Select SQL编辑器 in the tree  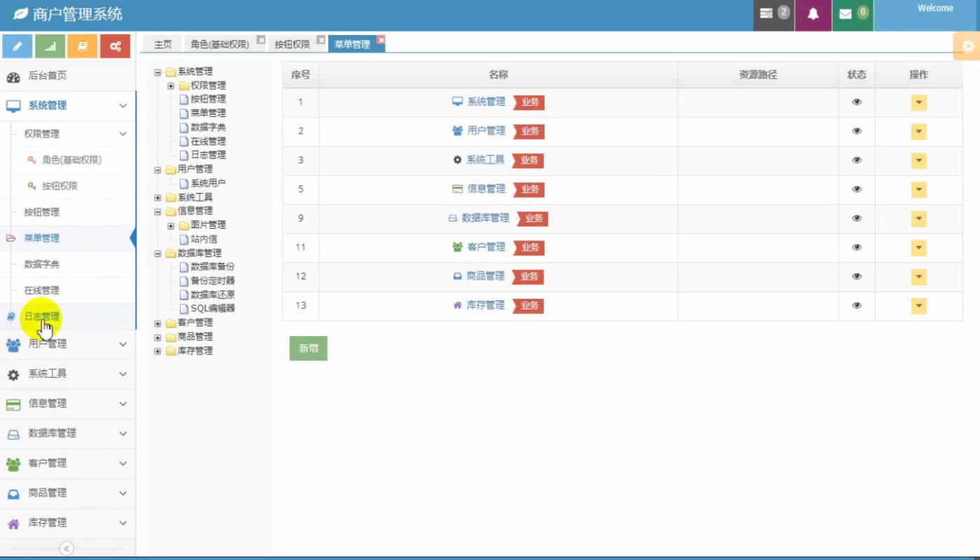pyautogui.click(x=213, y=308)
